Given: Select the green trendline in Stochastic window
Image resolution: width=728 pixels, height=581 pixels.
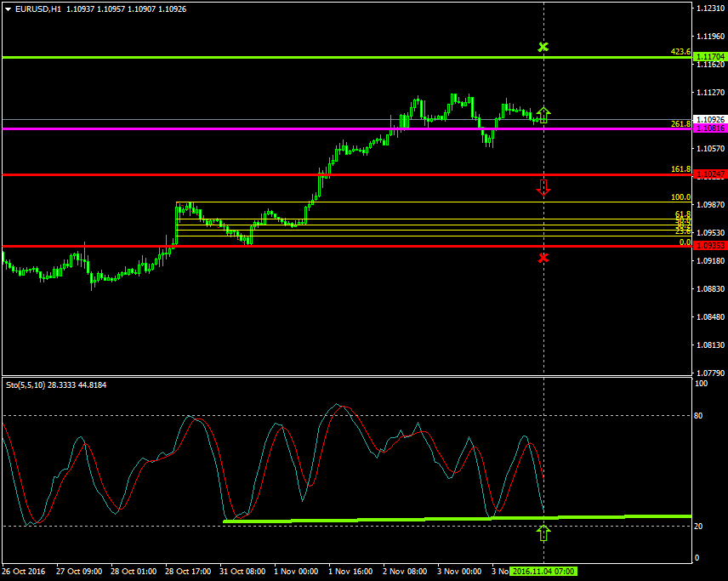Looking at the screenshot, I should [425, 519].
